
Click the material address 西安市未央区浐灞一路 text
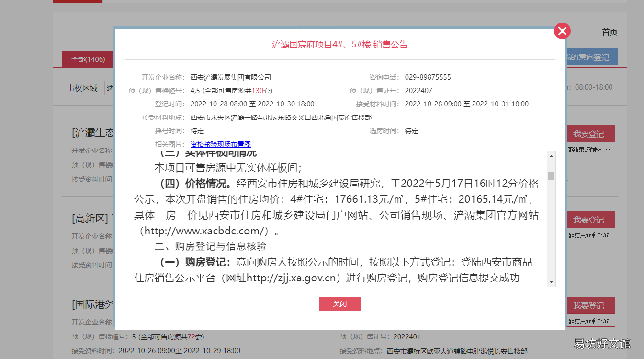[x=281, y=117]
